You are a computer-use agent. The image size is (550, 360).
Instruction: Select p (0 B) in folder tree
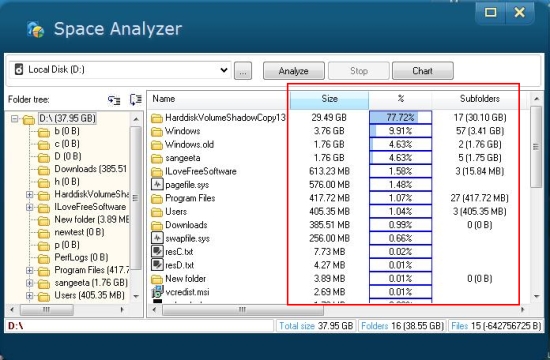pos(67,245)
